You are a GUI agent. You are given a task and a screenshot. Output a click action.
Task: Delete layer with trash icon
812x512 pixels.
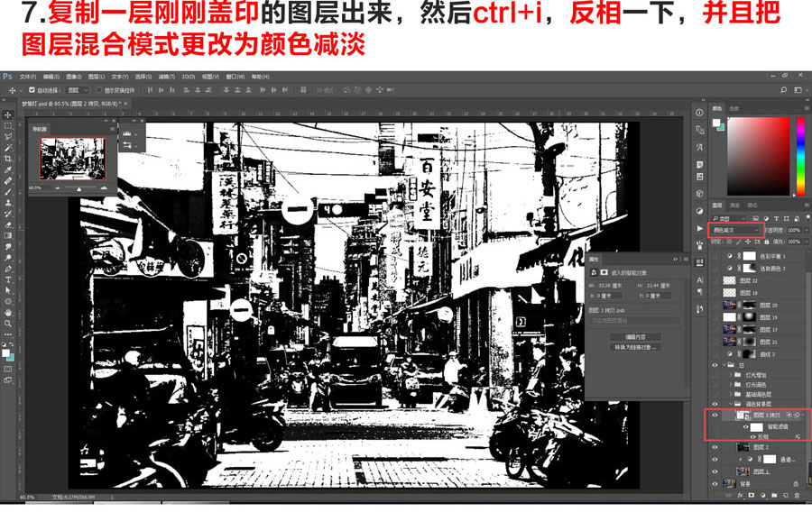797,496
